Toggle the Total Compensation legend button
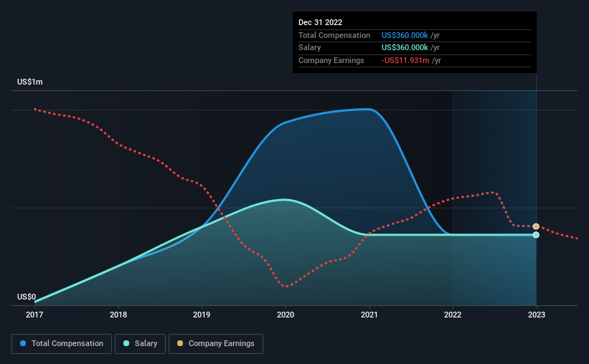The width and height of the screenshot is (589, 364). click(62, 344)
